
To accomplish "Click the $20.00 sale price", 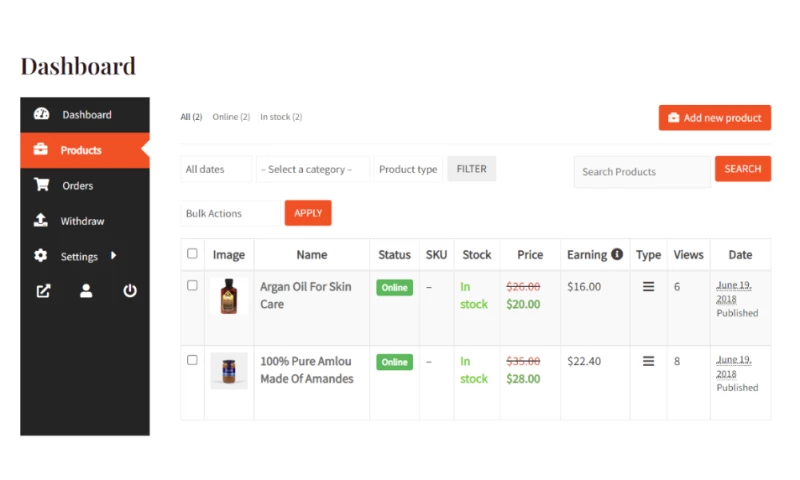I will [x=523, y=304].
